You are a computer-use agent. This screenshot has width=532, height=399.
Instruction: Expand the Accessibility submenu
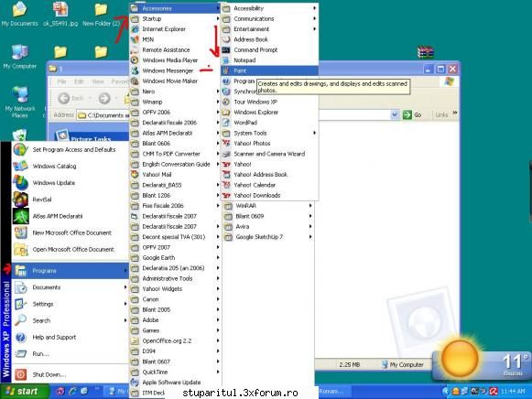(269, 8)
